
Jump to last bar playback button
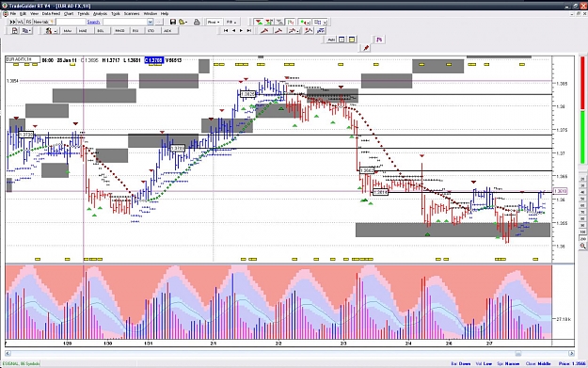249,31
